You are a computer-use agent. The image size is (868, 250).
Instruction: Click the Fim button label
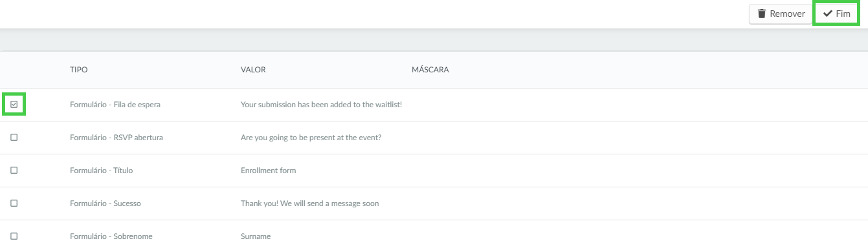[843, 14]
